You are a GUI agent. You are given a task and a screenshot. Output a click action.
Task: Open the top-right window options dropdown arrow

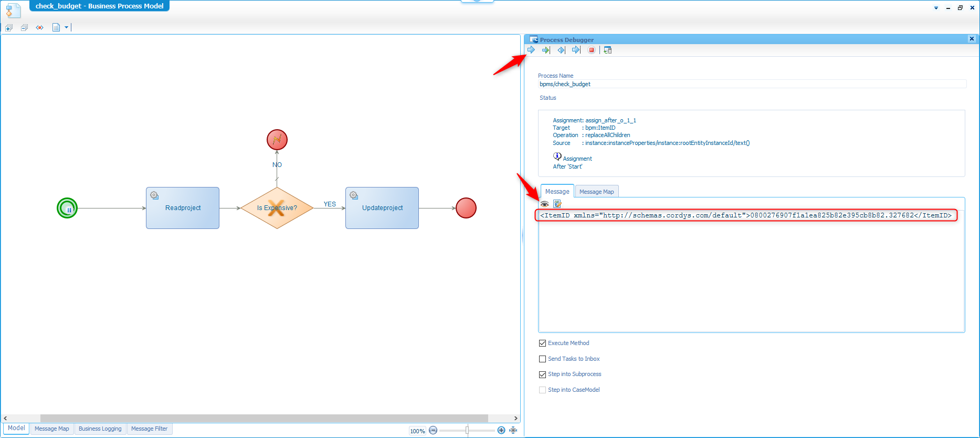point(936,8)
